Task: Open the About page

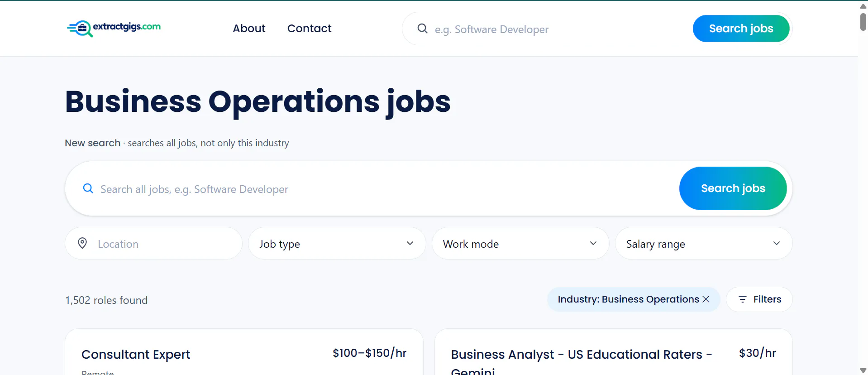Action: [x=249, y=29]
